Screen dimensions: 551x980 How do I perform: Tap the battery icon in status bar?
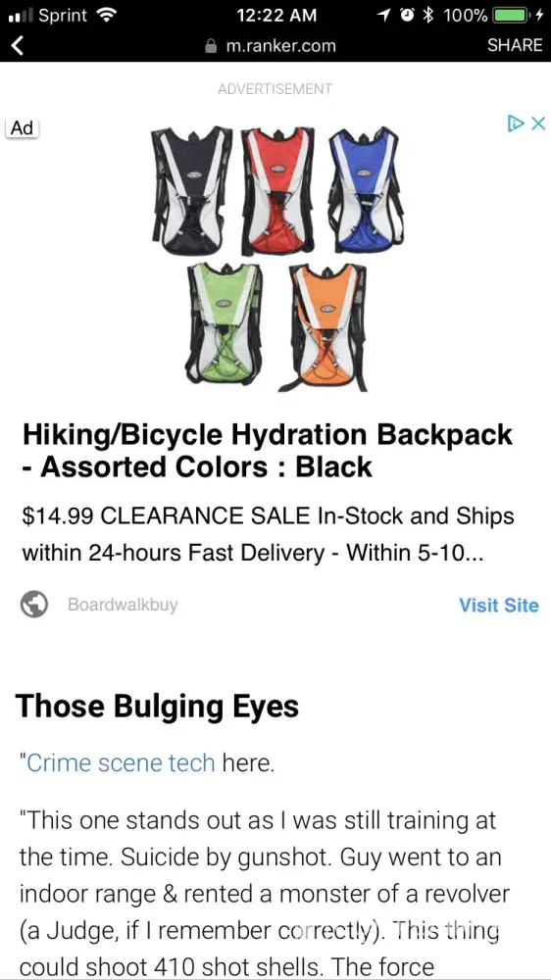click(512, 15)
